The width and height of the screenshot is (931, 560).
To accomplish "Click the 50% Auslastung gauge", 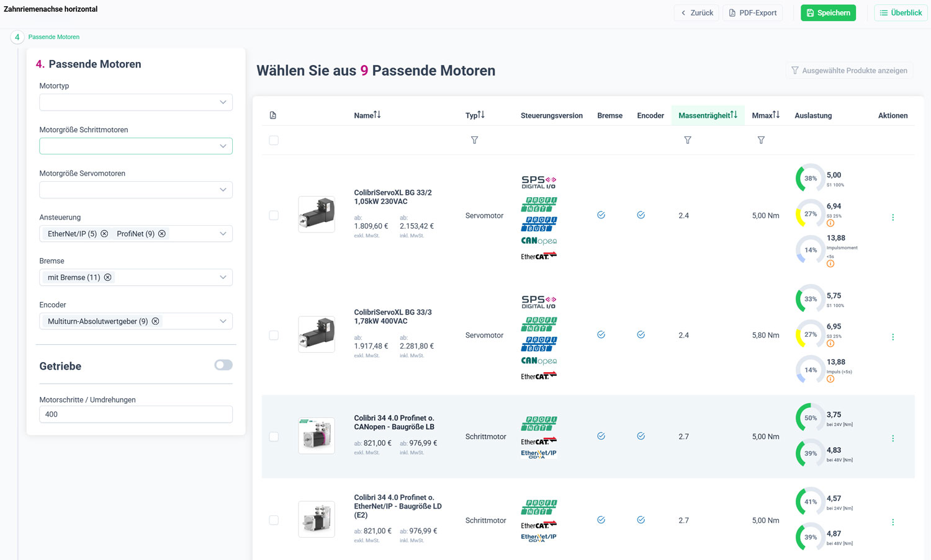I will pyautogui.click(x=809, y=417).
